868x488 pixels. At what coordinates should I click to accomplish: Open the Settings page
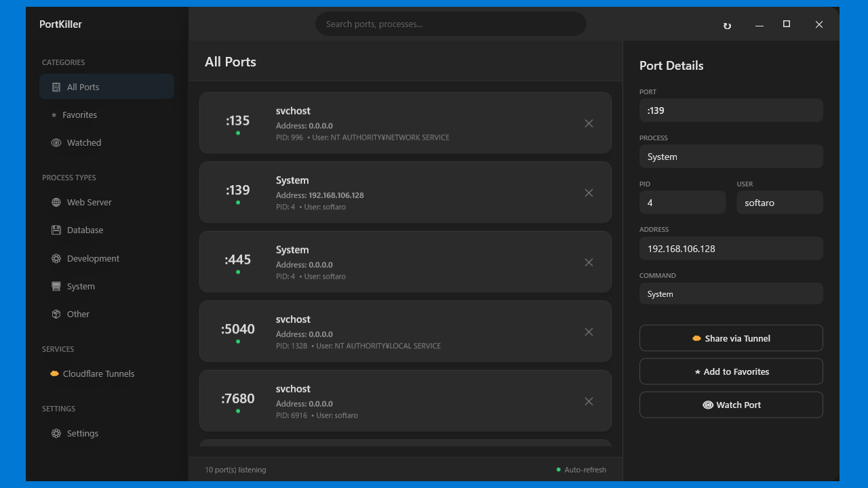click(x=82, y=433)
